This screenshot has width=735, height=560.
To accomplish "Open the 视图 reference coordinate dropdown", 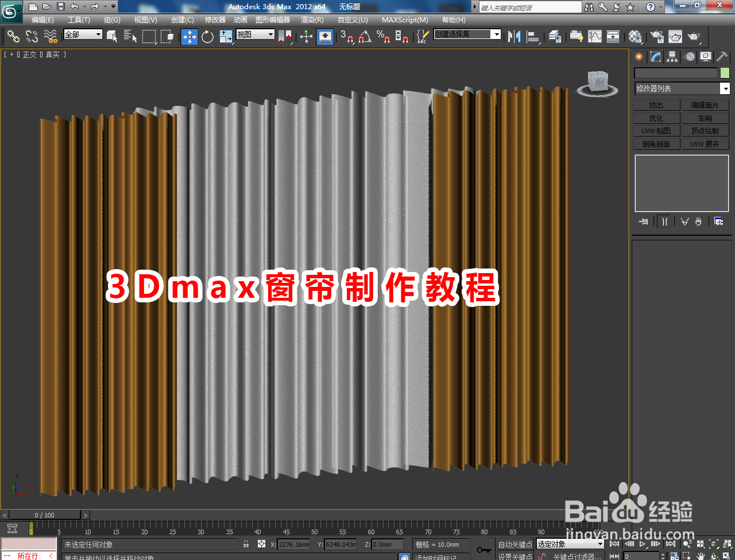I will [255, 33].
